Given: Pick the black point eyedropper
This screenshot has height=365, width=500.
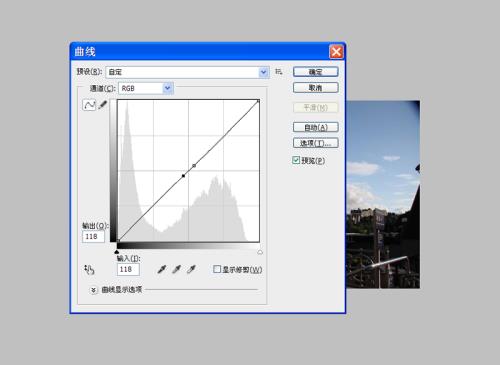Looking at the screenshot, I should [x=162, y=269].
